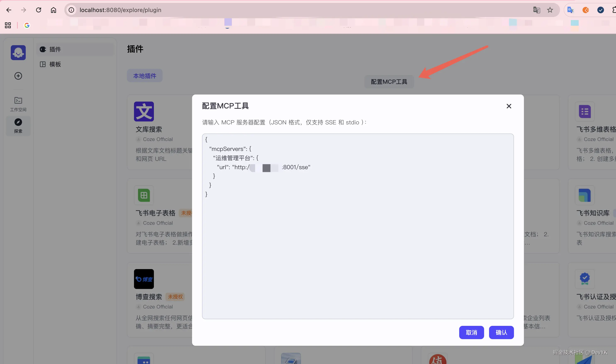
Task: Select the 本地插件 tab
Action: tap(145, 76)
